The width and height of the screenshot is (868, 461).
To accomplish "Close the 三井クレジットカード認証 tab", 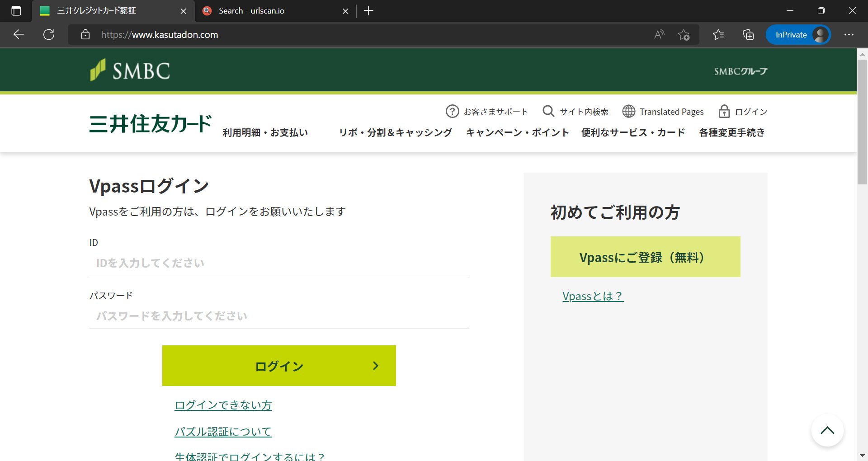I will tap(183, 11).
